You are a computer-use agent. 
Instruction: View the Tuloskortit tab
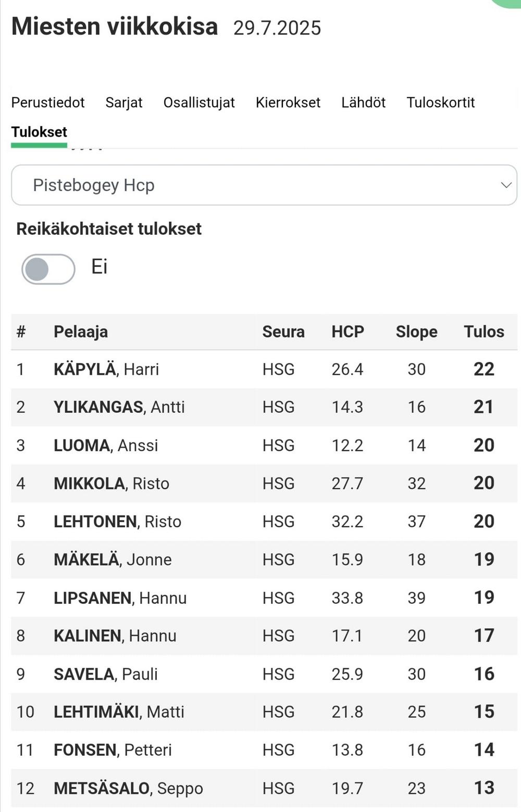[x=441, y=103]
